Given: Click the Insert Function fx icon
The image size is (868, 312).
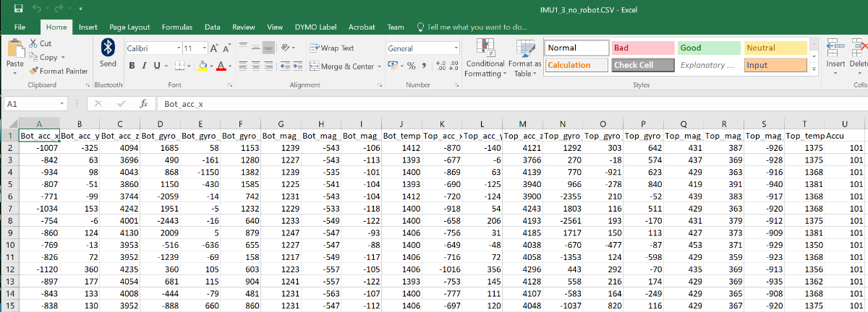Looking at the screenshot, I should 143,104.
